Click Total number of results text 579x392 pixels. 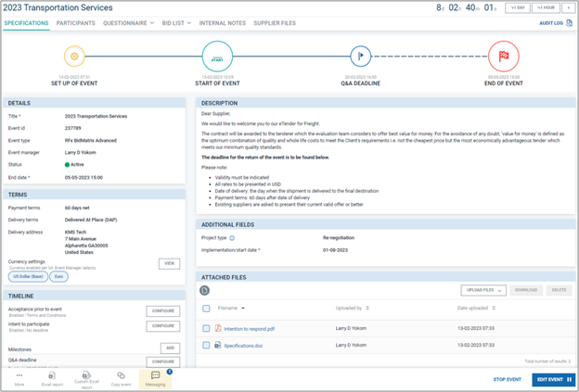pos(547,361)
